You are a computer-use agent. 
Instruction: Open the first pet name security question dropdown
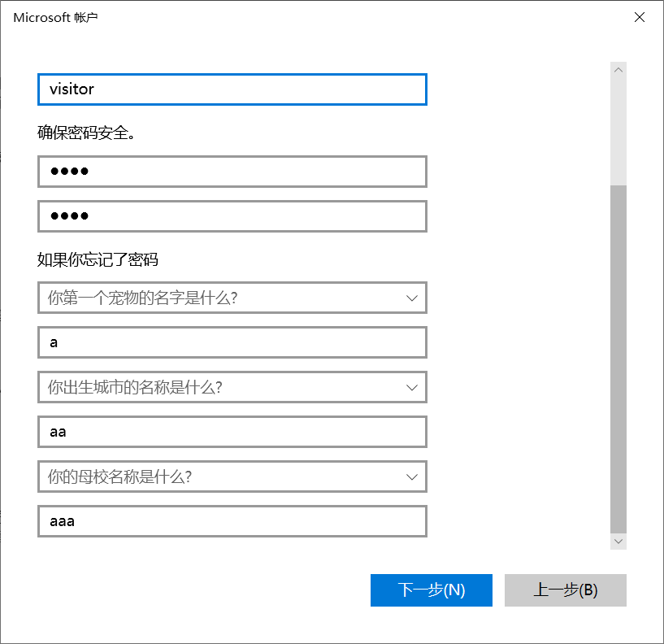[x=232, y=298]
